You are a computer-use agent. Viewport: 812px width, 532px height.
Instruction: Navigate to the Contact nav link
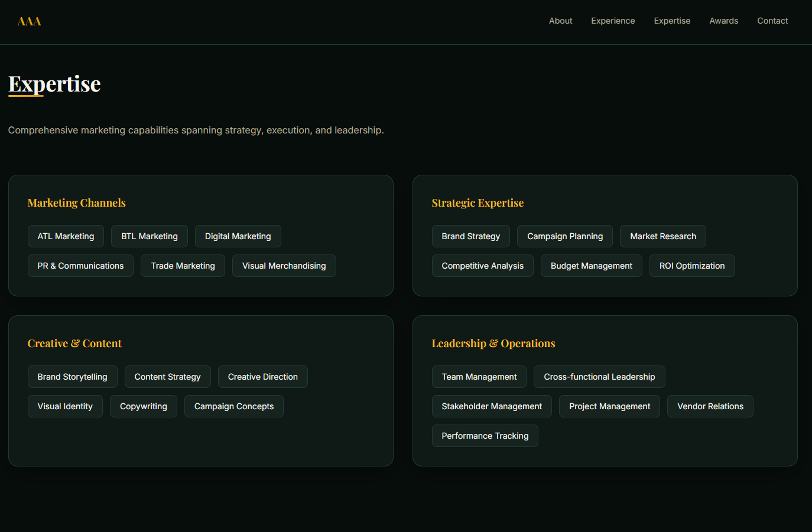click(772, 21)
